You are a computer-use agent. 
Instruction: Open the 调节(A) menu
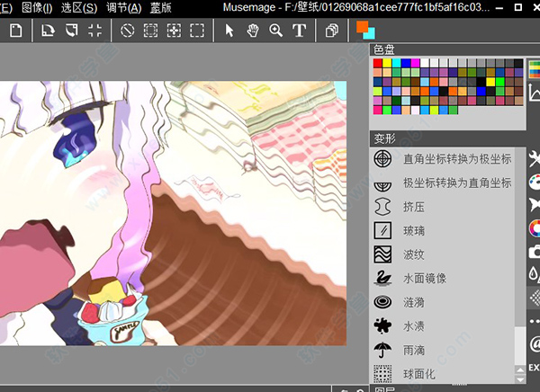point(123,7)
